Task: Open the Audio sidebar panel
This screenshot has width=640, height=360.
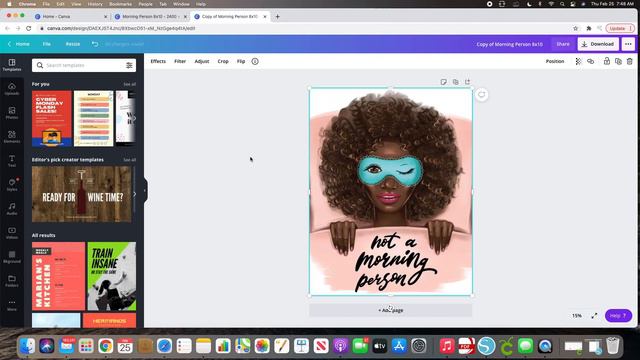Action: click(x=12, y=209)
